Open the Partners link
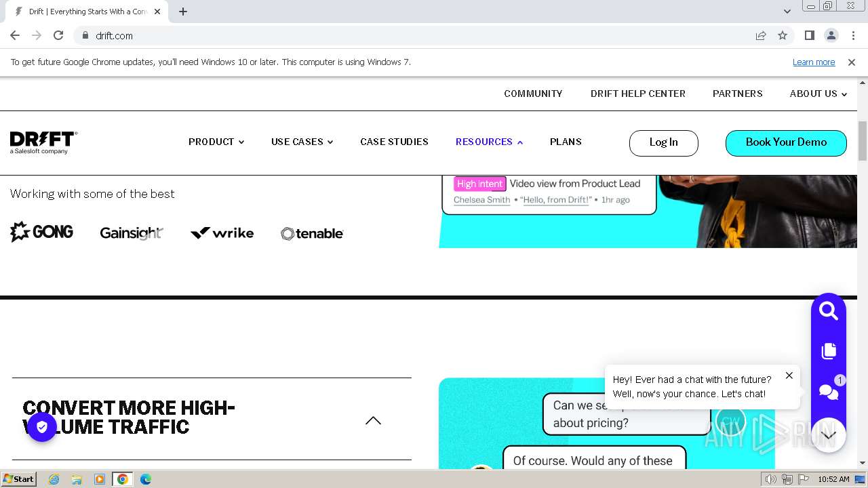The height and width of the screenshot is (488, 868). [x=737, y=94]
